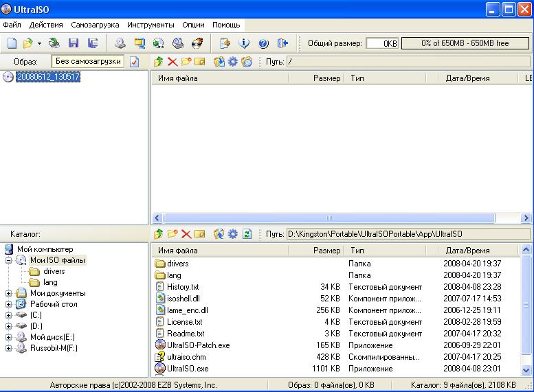This screenshot has width=534, height=392.
Task: Click gear properties icon in image pane toolbar
Action: pyautogui.click(x=232, y=62)
